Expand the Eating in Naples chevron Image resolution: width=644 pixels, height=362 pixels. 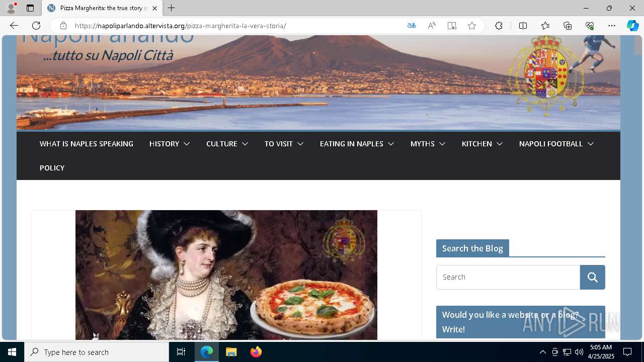391,144
